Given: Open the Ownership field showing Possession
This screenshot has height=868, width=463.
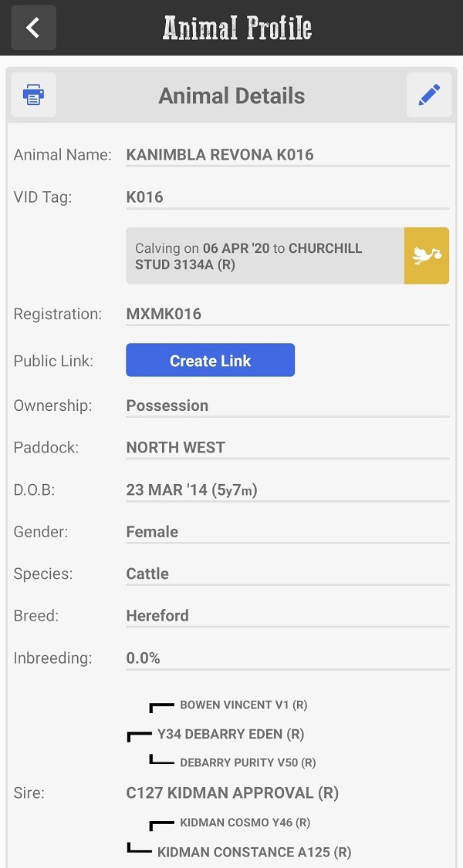Looking at the screenshot, I should tap(288, 405).
